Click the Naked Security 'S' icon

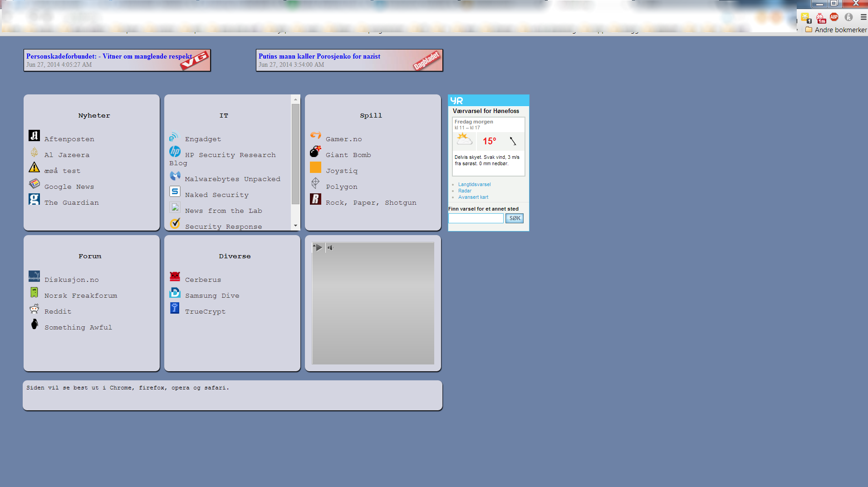click(175, 192)
